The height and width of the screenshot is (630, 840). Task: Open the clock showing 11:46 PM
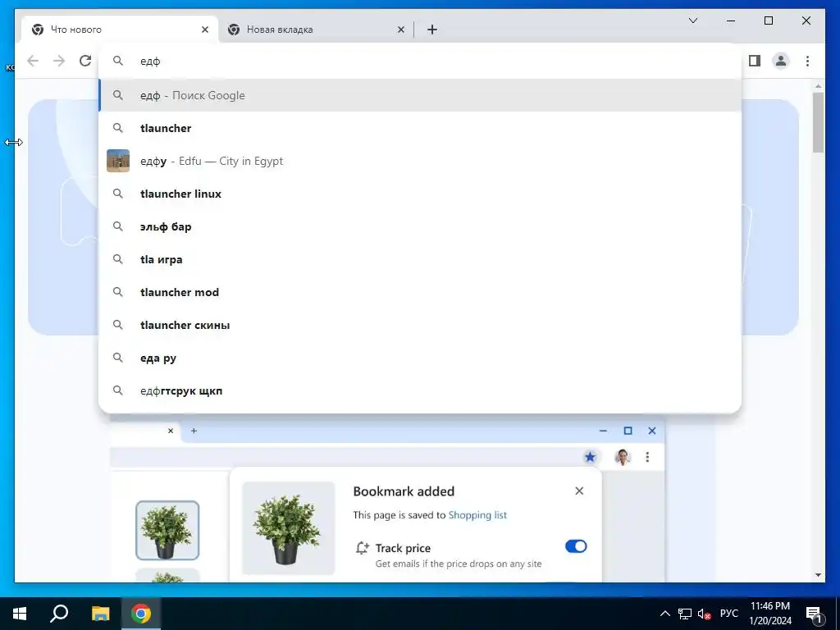769,614
